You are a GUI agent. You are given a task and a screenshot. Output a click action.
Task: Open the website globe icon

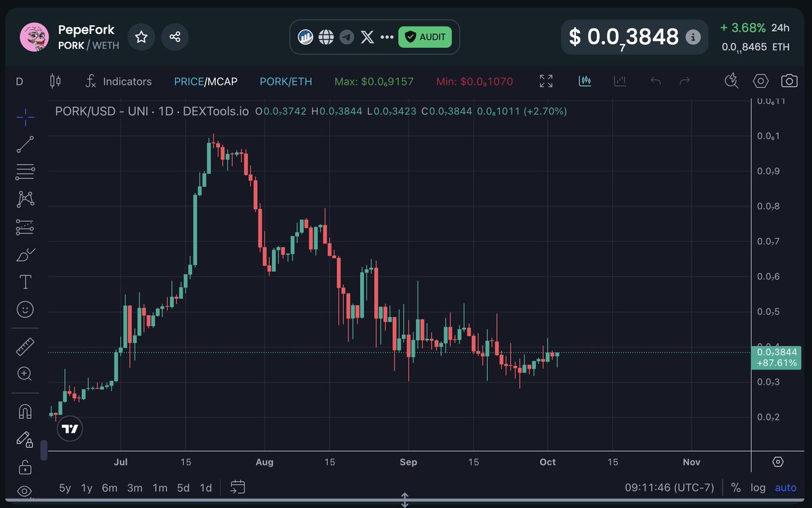pyautogui.click(x=326, y=37)
